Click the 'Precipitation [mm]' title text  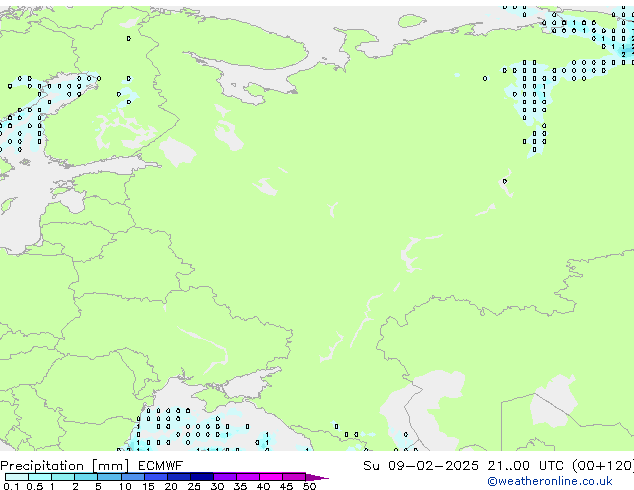click(x=65, y=466)
